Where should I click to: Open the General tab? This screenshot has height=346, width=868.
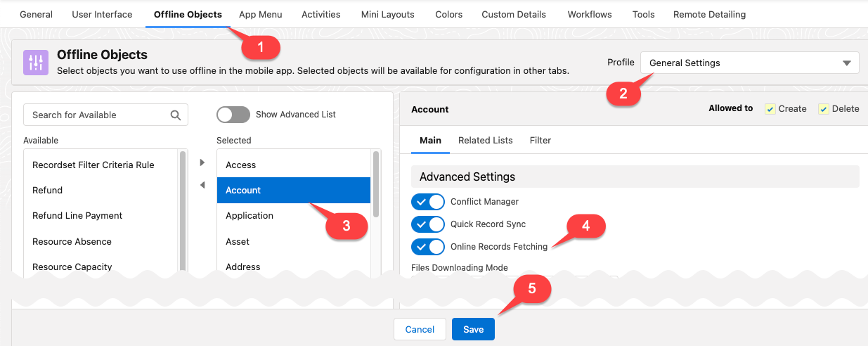point(36,14)
